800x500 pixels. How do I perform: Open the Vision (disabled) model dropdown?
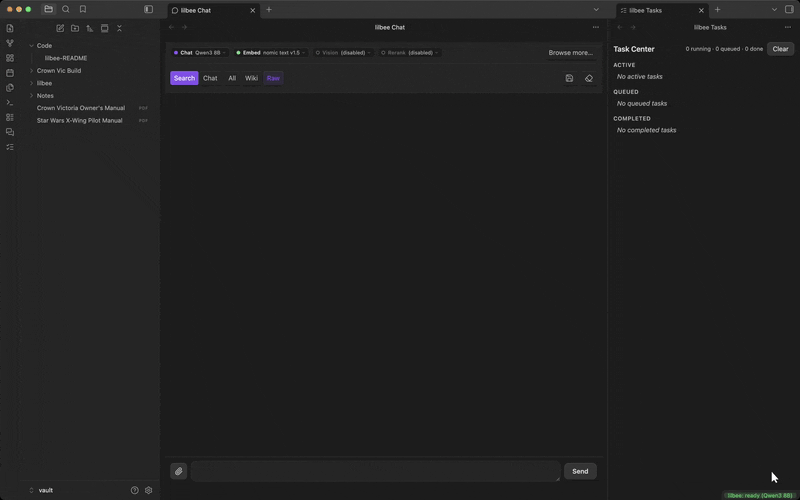point(343,53)
